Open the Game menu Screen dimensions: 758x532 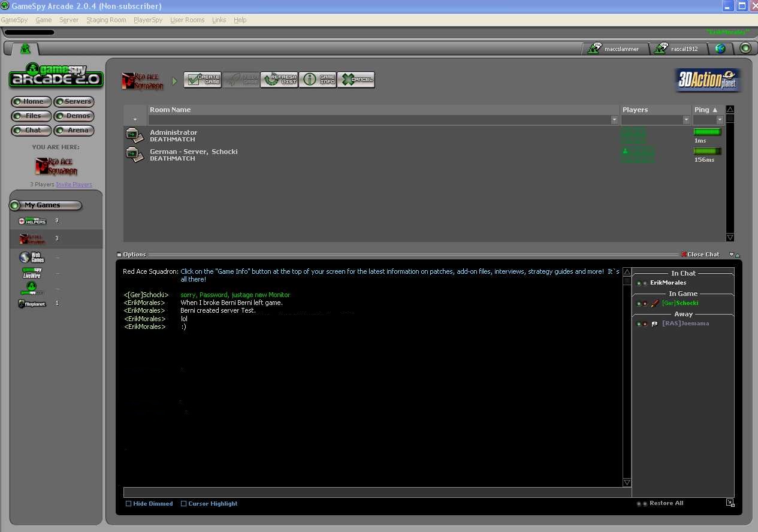tap(44, 20)
